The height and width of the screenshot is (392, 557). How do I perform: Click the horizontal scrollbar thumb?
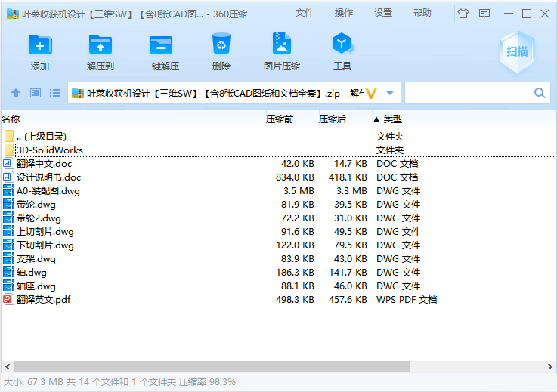(212, 366)
